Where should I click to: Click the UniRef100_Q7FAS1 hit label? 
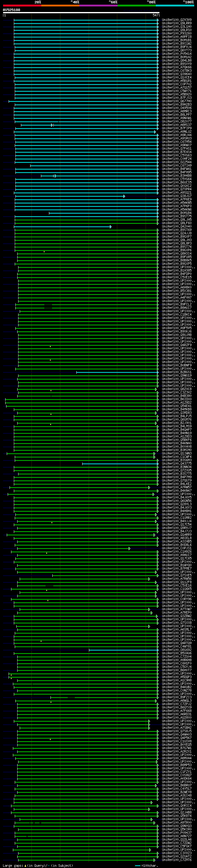(177, 149)
